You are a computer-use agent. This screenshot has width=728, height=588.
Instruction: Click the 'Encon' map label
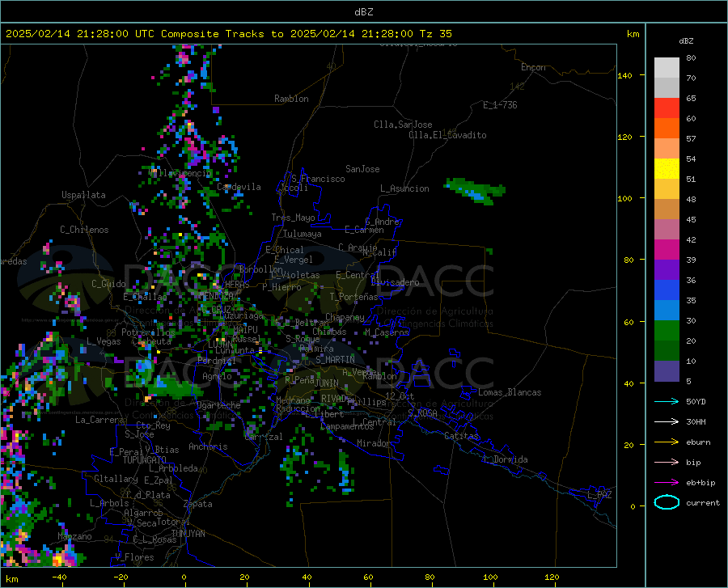click(533, 67)
